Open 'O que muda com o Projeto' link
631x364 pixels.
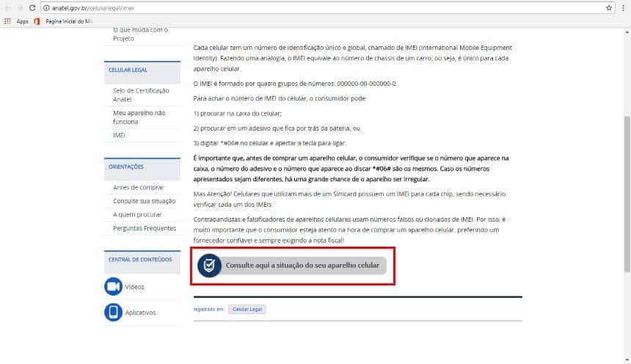point(140,34)
